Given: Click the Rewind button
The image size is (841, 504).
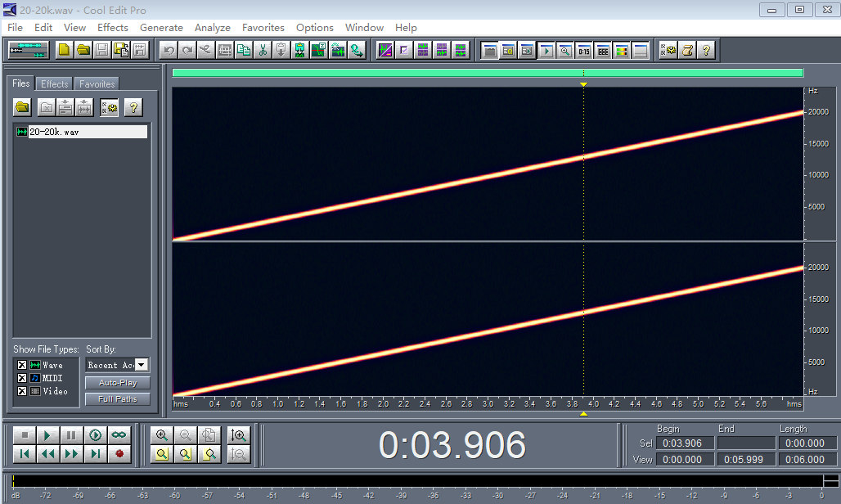Looking at the screenshot, I should [x=47, y=454].
